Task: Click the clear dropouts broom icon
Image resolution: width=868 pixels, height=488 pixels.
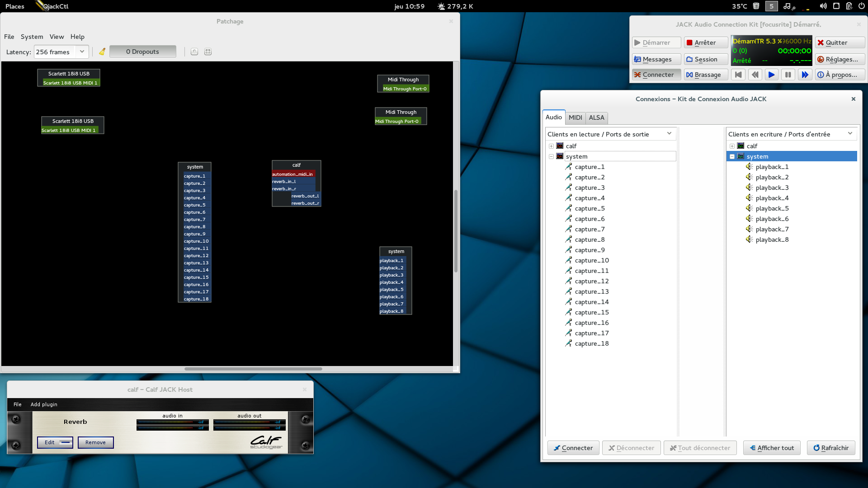Action: tap(102, 52)
